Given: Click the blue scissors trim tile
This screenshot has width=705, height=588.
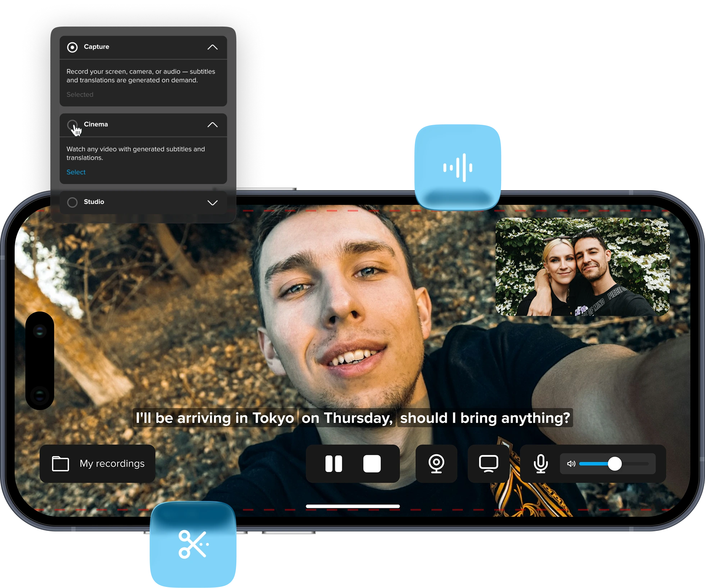Looking at the screenshot, I should pos(193,544).
